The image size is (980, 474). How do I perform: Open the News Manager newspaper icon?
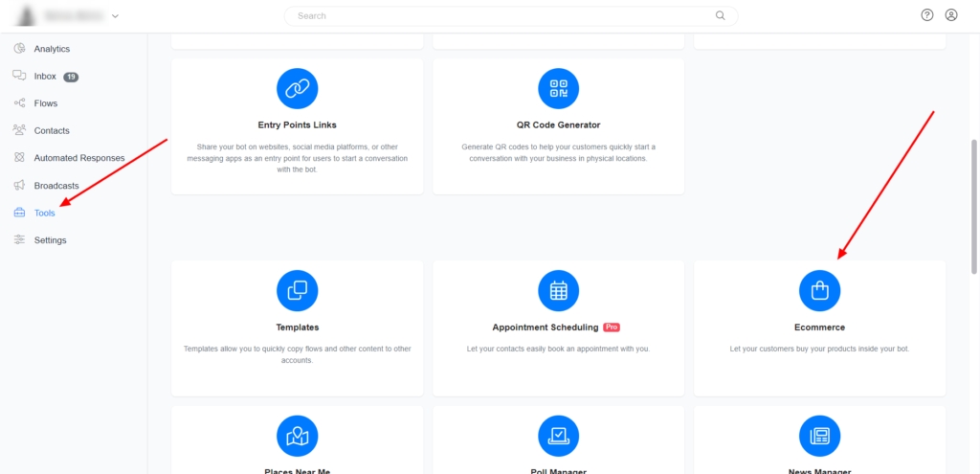(819, 436)
